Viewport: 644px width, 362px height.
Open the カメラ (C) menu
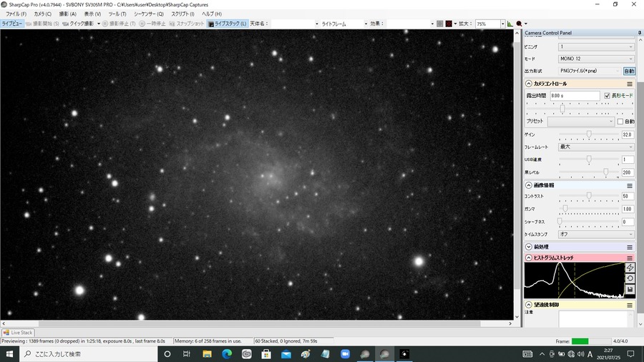click(42, 14)
